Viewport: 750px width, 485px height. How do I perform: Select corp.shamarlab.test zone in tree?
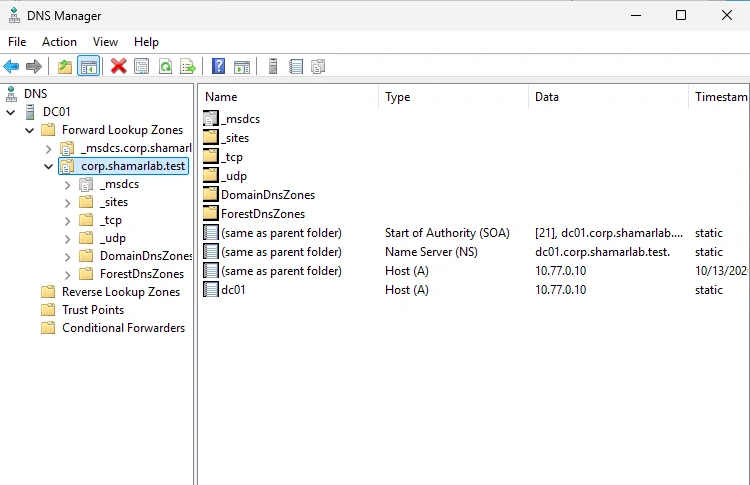tap(133, 166)
